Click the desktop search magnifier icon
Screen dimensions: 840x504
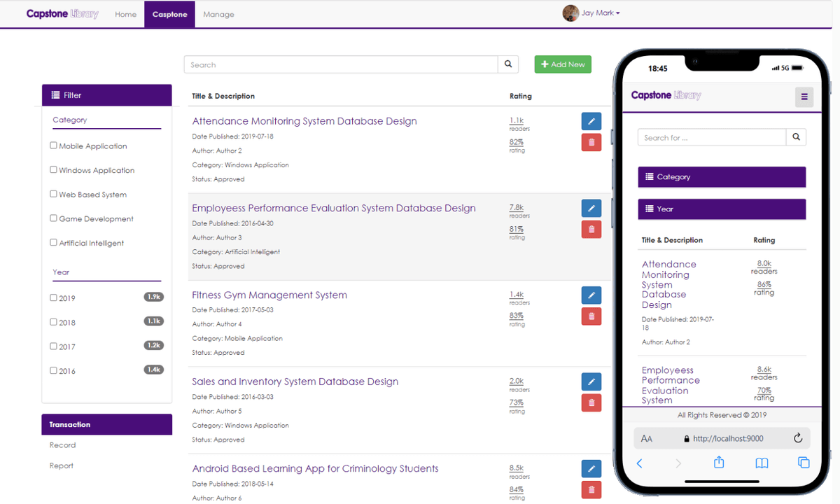(x=508, y=64)
